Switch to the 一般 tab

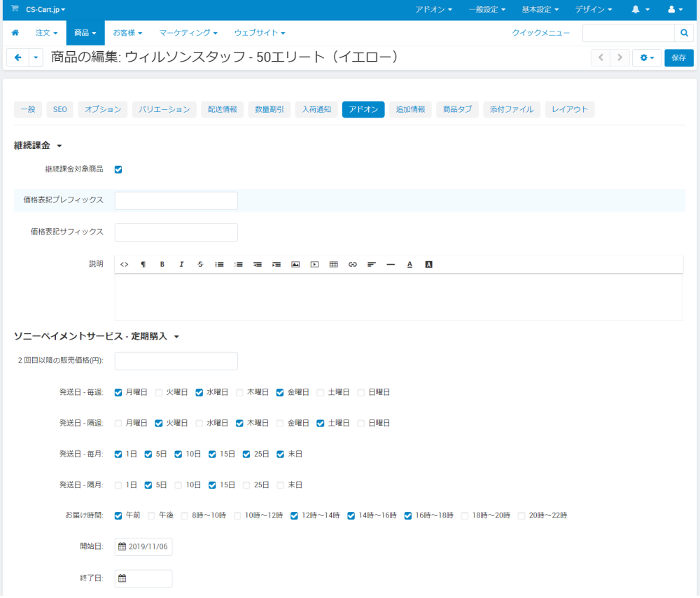tap(28, 109)
